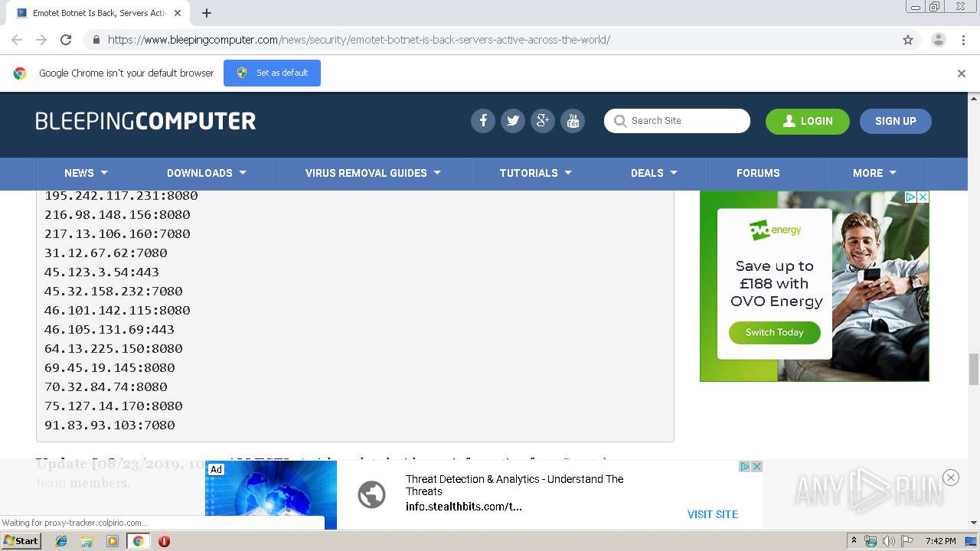This screenshot has height=551, width=980.
Task: Click the BleepingComputer logo
Action: (x=145, y=121)
